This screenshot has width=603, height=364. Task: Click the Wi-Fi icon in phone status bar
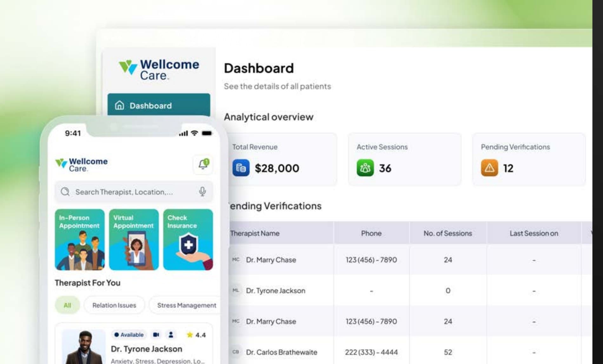[194, 133]
